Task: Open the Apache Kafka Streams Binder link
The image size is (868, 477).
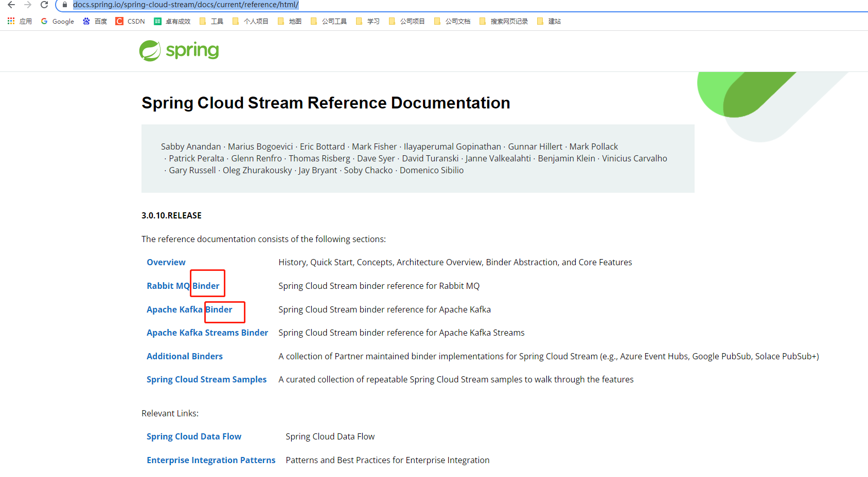Action: point(207,333)
